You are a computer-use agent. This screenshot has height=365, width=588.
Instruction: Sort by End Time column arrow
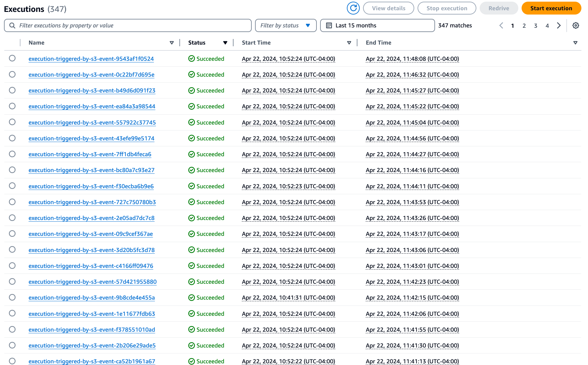[575, 43]
